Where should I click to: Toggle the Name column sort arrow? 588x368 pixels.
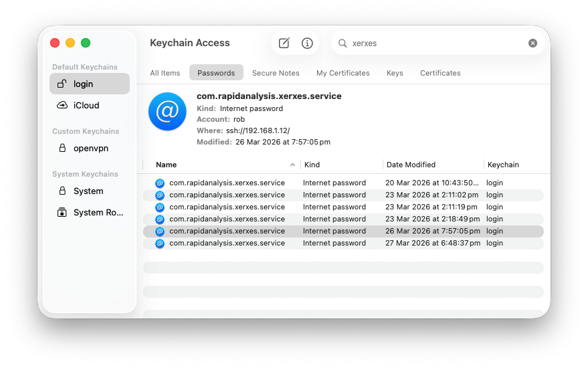tap(292, 165)
